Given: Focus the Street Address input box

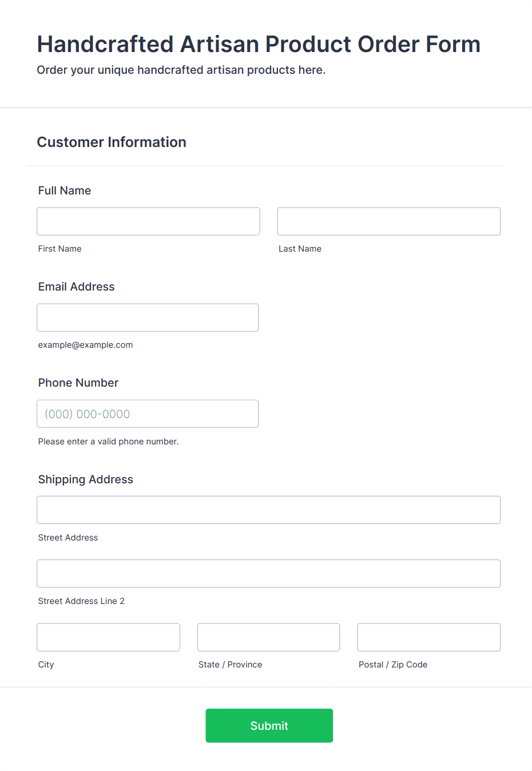Looking at the screenshot, I should pyautogui.click(x=269, y=510).
